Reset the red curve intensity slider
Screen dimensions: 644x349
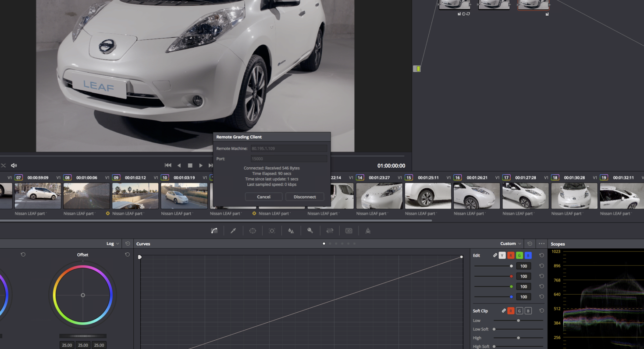(x=541, y=276)
